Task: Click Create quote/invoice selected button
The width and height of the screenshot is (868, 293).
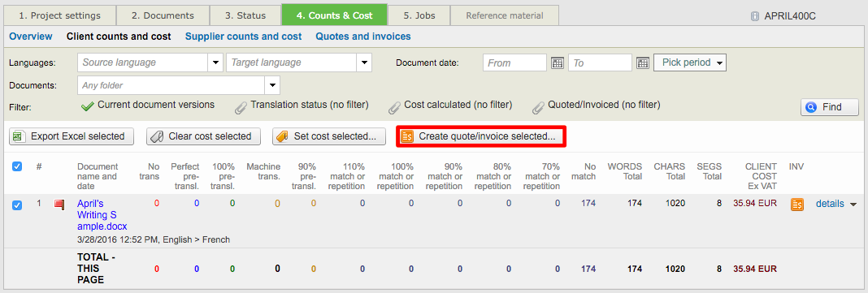Action: click(481, 136)
